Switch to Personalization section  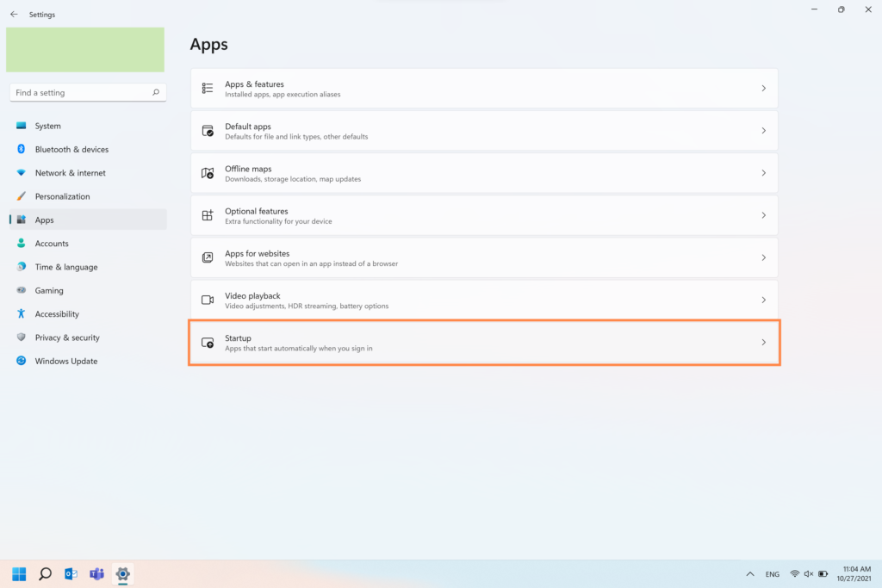point(62,196)
